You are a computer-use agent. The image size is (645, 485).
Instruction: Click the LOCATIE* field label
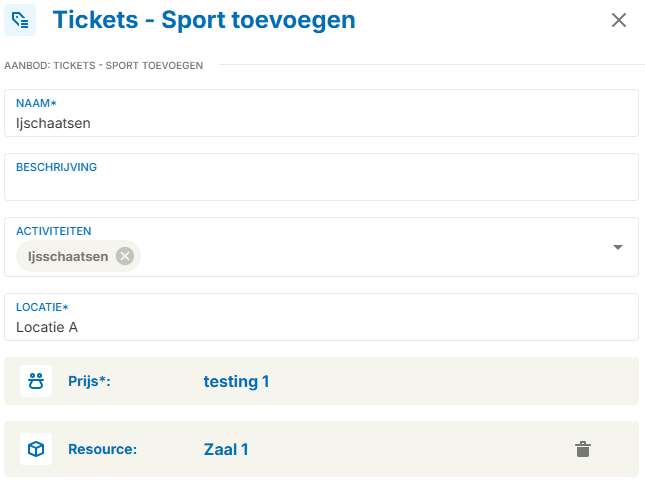pos(42,307)
